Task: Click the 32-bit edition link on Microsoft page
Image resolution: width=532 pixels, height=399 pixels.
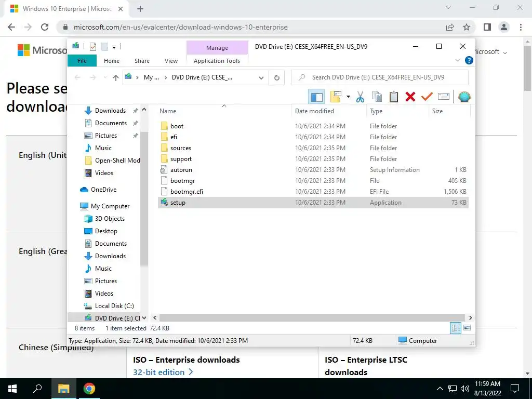Action: (163, 372)
